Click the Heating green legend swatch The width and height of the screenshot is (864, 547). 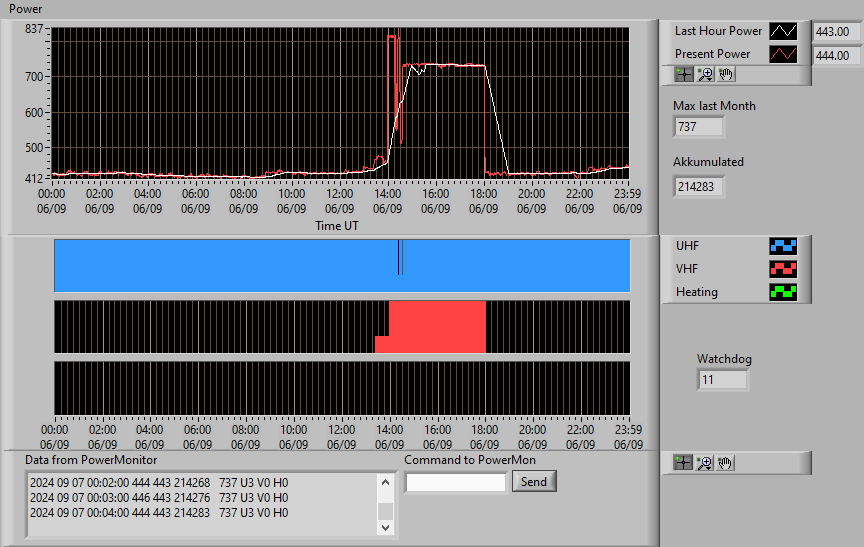coord(783,292)
